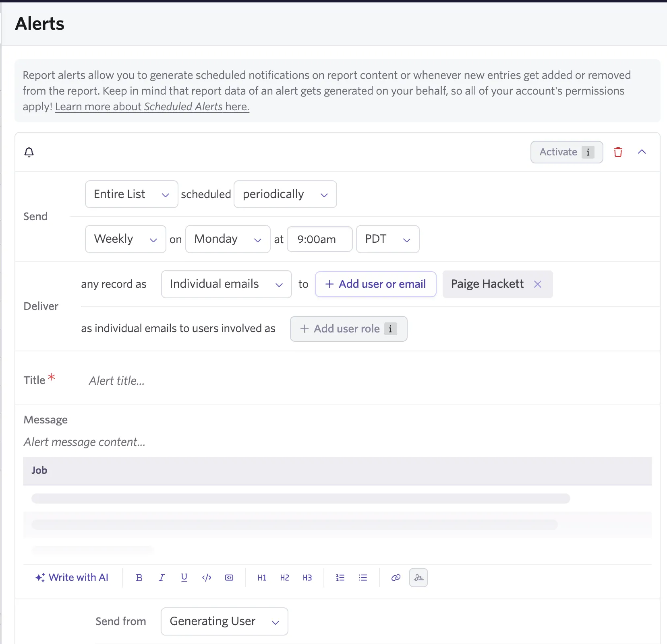Apply the H2 heading style
The image size is (667, 644).
click(284, 578)
